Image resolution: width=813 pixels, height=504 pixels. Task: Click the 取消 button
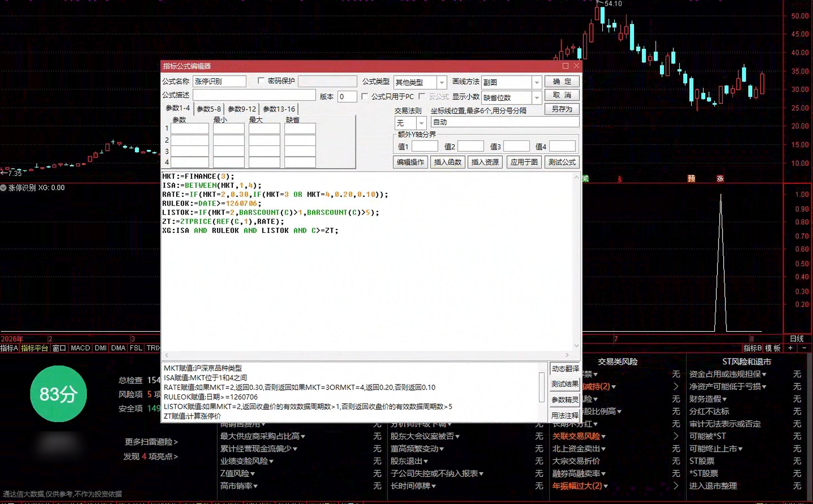coord(562,95)
